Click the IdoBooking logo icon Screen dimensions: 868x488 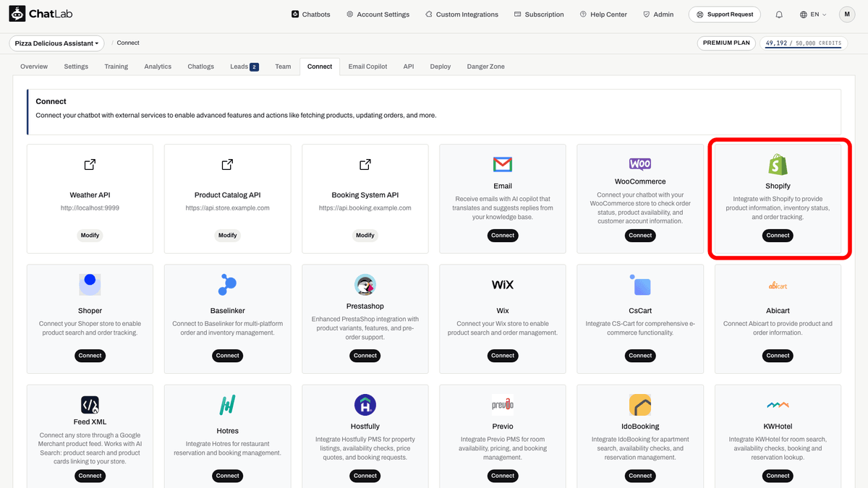click(x=640, y=405)
